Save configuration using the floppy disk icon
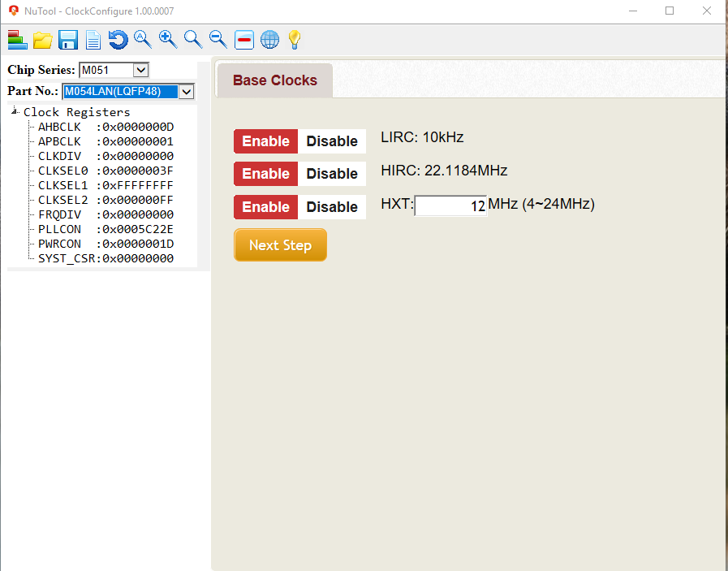 click(x=67, y=39)
